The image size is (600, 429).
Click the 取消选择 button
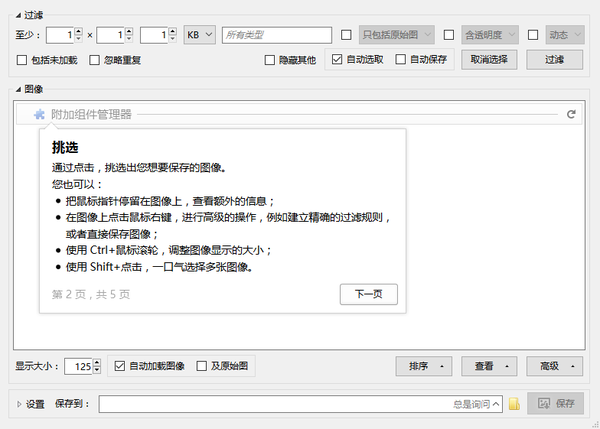point(489,60)
